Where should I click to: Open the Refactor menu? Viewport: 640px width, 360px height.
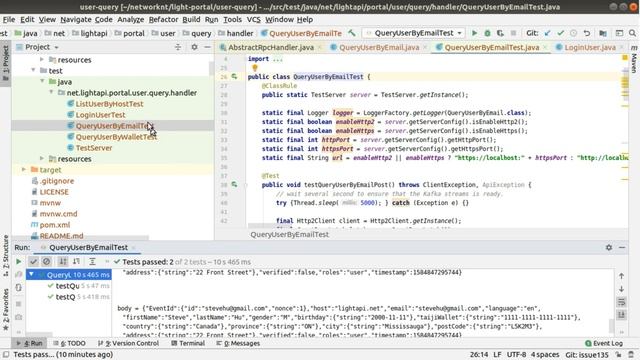point(163,19)
